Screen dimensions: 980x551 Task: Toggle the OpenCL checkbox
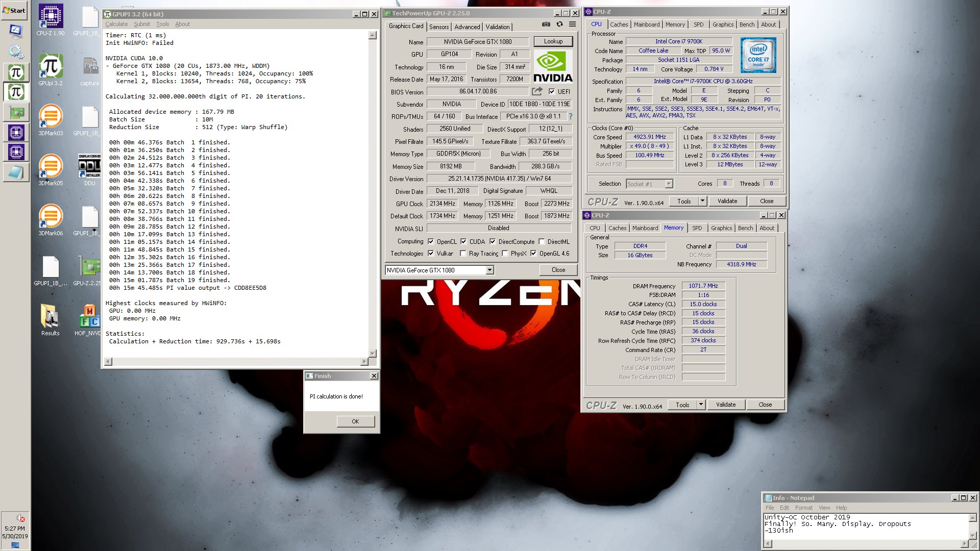pyautogui.click(x=431, y=242)
